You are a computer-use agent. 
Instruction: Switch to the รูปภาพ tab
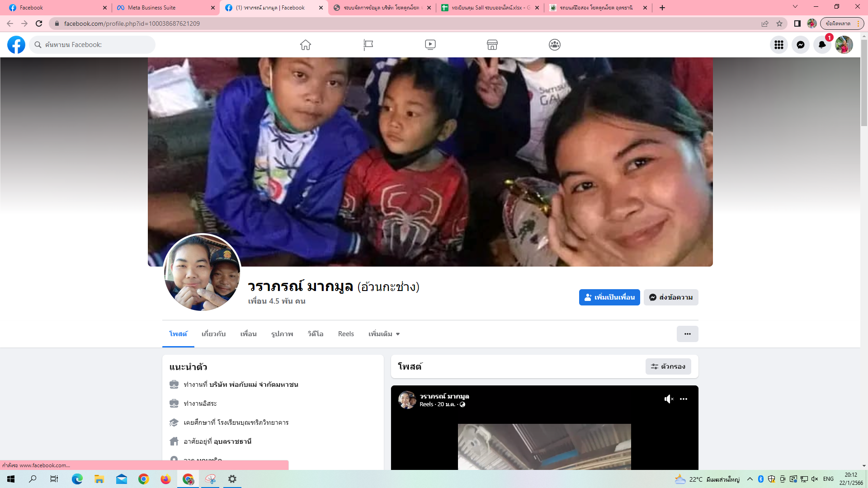[282, 334]
